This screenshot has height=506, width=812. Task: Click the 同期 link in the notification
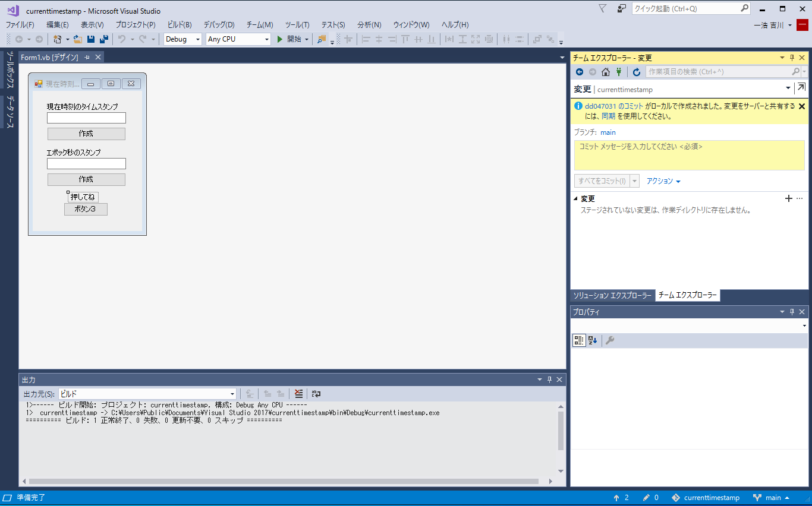tap(608, 116)
